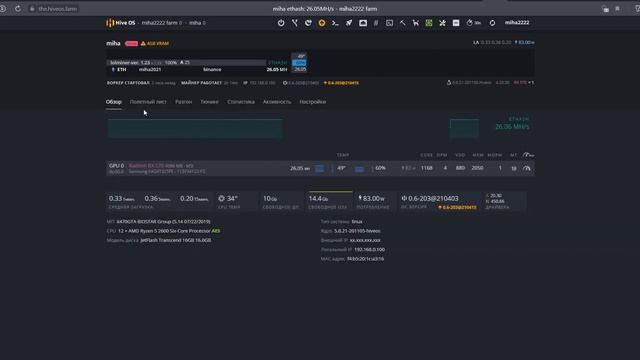The image size is (640, 360).
Task: Click the browser bookmark icon
Action: (x=618, y=9)
